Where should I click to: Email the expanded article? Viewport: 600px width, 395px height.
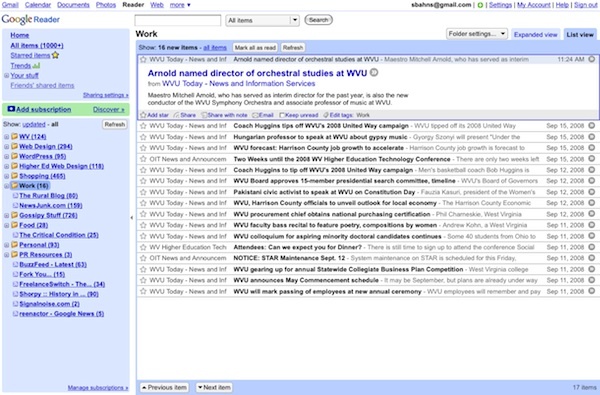pos(263,115)
